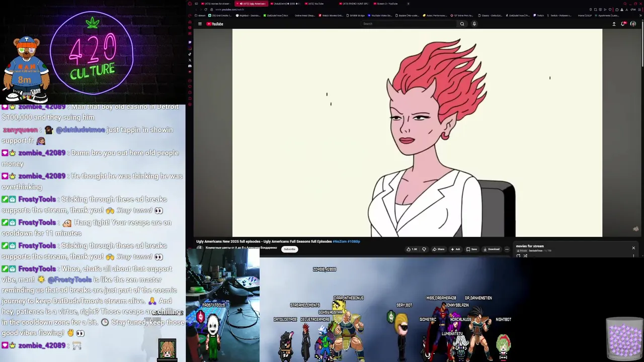This screenshot has width=644, height=362.
Task: Click the NIGHTBOT character label
Action: [x=503, y=319]
